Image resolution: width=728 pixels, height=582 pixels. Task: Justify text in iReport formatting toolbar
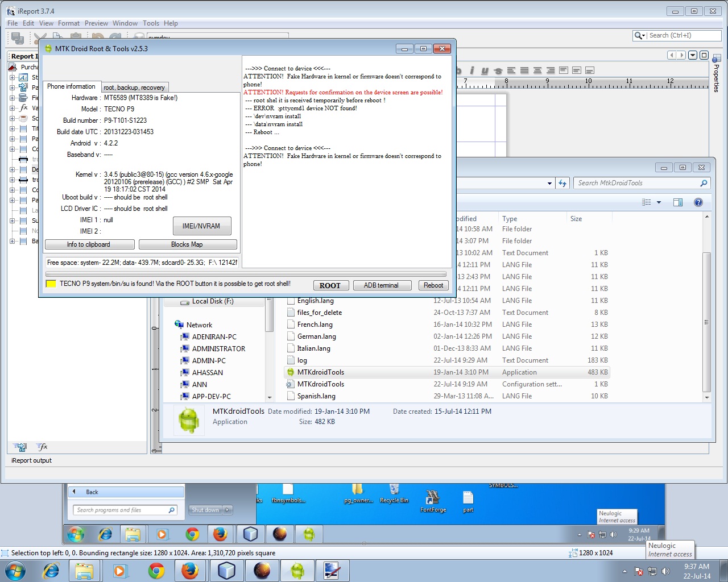524,70
